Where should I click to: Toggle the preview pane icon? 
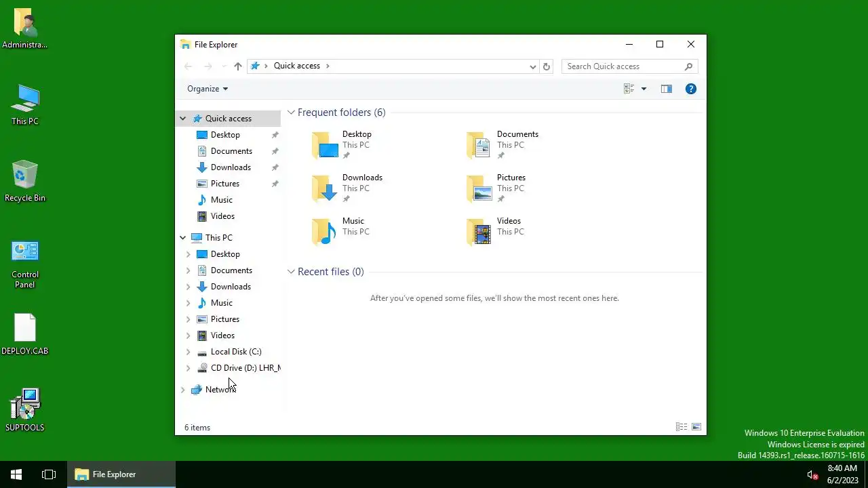pos(667,89)
